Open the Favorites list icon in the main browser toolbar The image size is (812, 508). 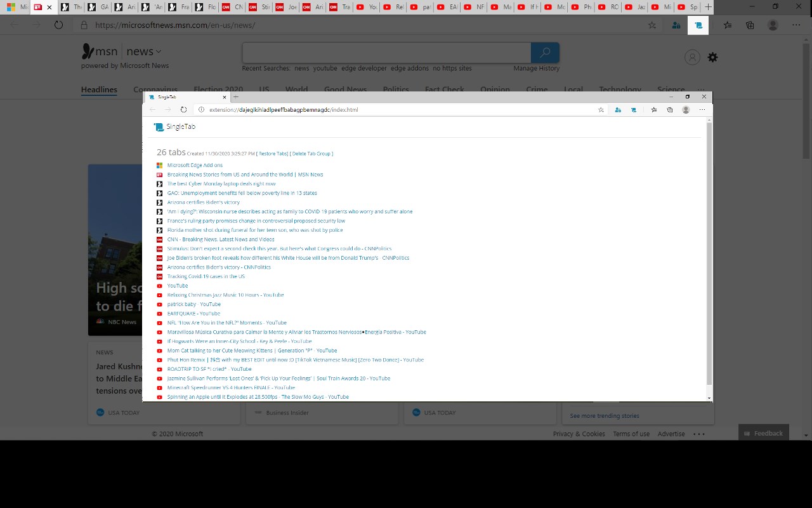pos(728,25)
